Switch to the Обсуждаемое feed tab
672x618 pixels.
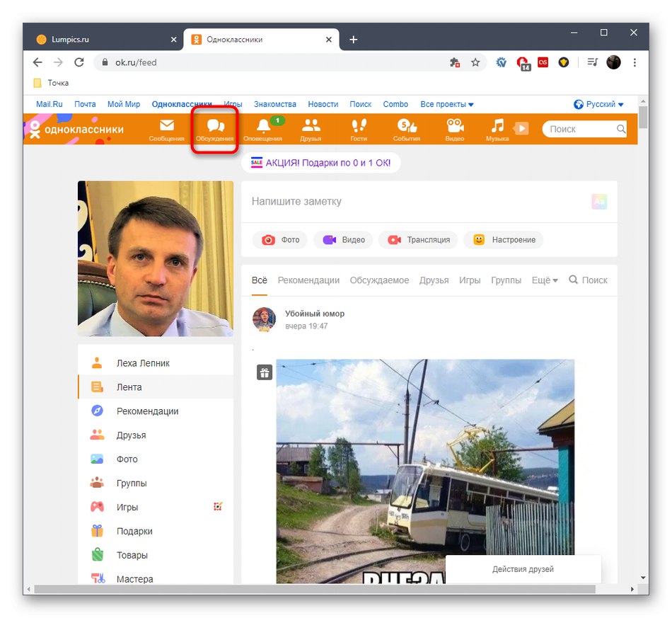click(x=379, y=280)
